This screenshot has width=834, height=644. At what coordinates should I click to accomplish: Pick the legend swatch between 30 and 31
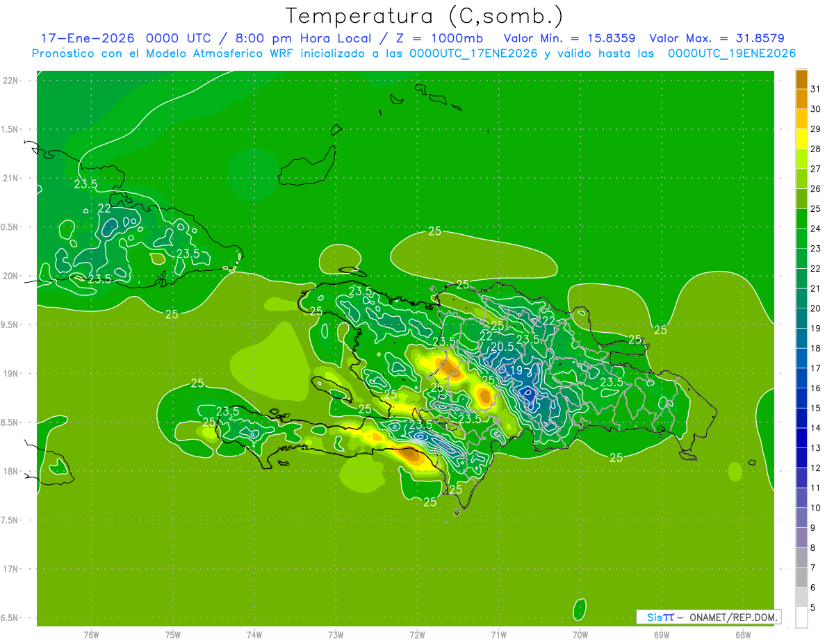click(801, 99)
